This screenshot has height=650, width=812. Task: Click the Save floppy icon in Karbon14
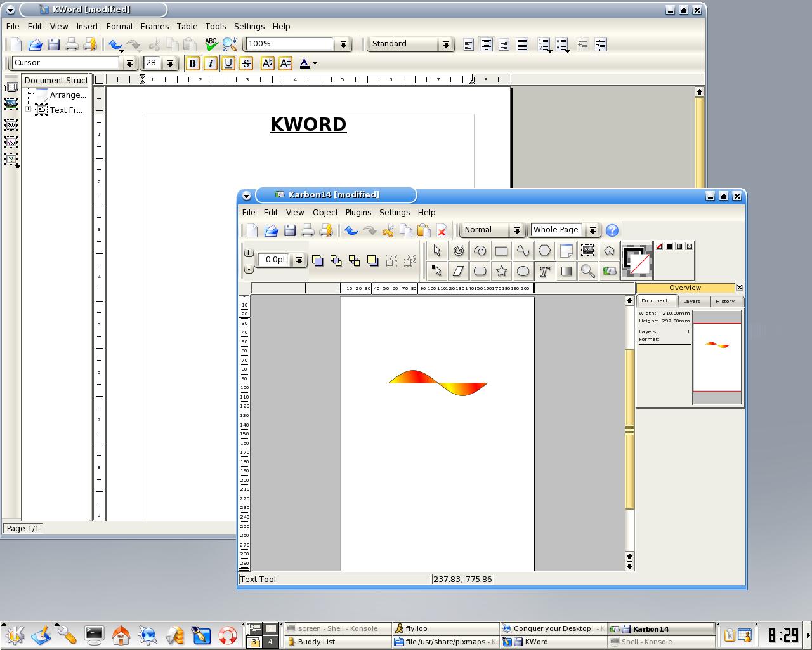pyautogui.click(x=289, y=230)
